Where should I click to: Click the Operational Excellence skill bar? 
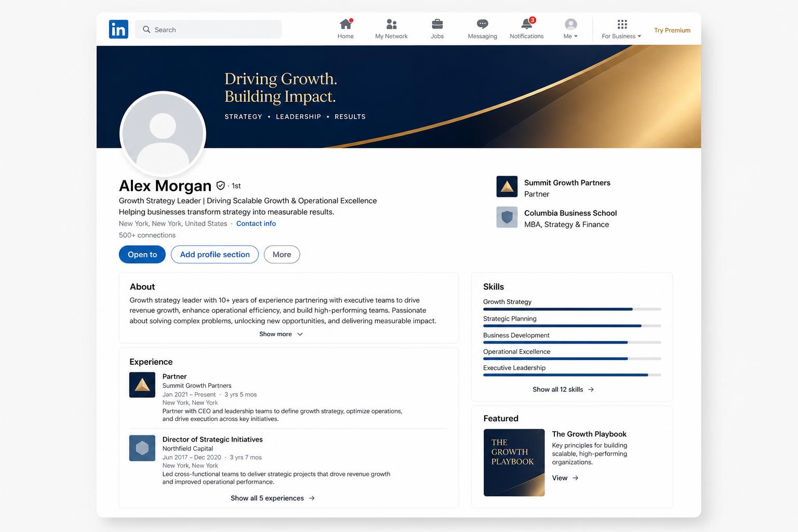[x=572, y=358]
